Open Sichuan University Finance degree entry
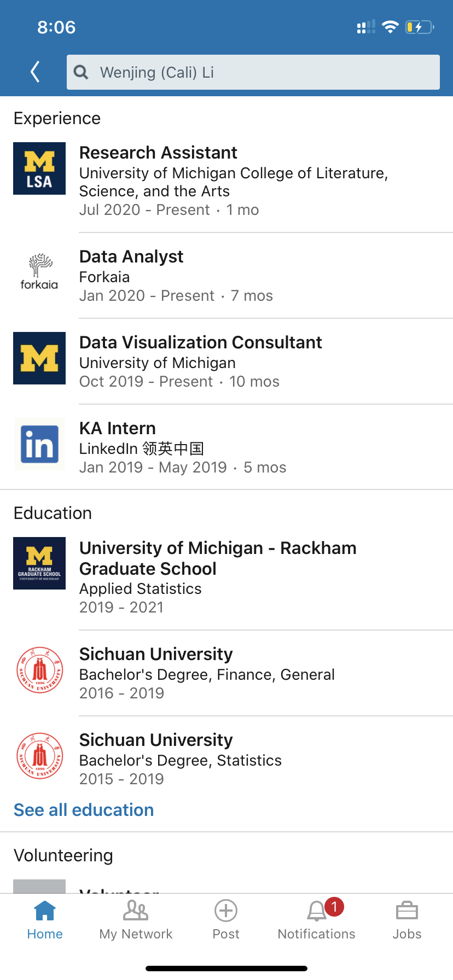Image resolution: width=453 pixels, height=980 pixels. 207,674
